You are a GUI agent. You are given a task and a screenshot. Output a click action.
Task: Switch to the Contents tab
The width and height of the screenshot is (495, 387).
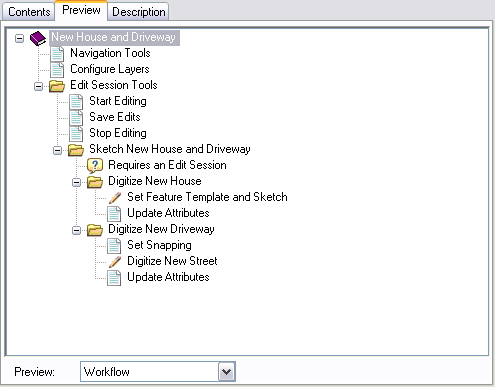coord(29,12)
